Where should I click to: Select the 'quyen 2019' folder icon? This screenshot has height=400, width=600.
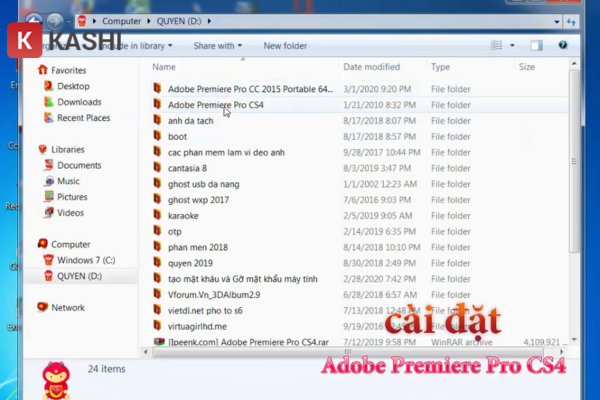click(x=157, y=263)
